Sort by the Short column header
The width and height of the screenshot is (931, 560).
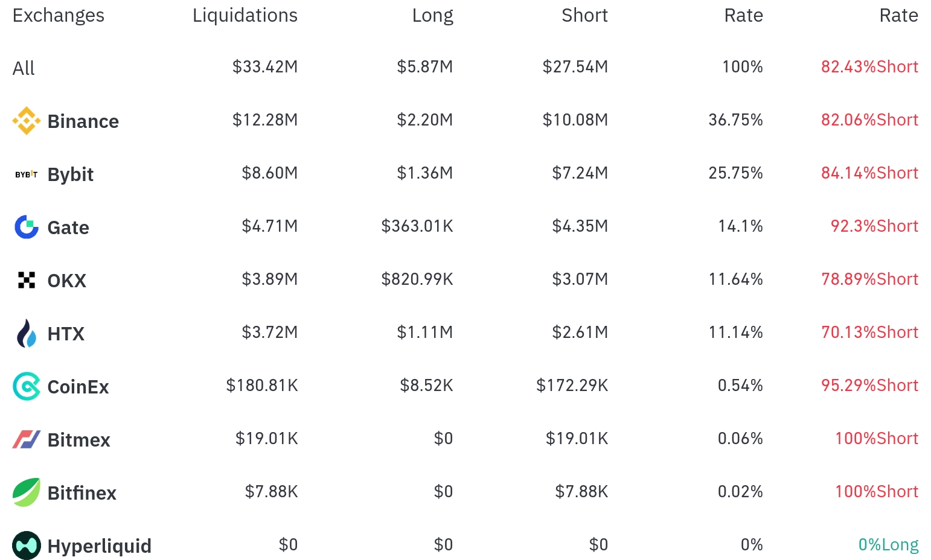click(584, 15)
